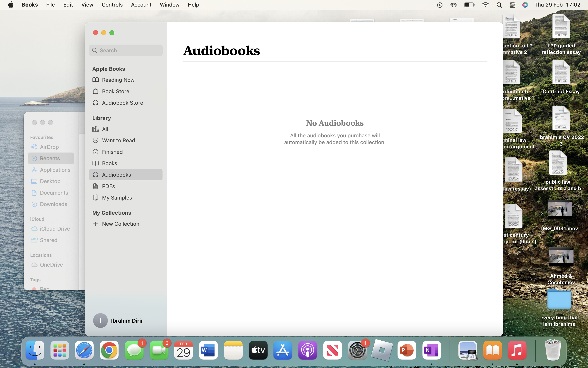The width and height of the screenshot is (588, 368).
Task: Check the battery status icon
Action: click(469, 5)
